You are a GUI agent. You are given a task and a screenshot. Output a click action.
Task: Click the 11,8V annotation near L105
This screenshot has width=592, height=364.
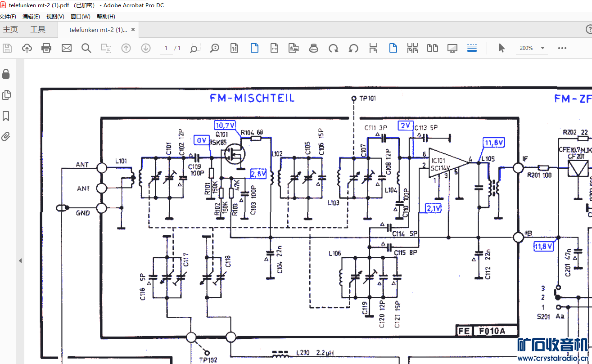tap(494, 143)
